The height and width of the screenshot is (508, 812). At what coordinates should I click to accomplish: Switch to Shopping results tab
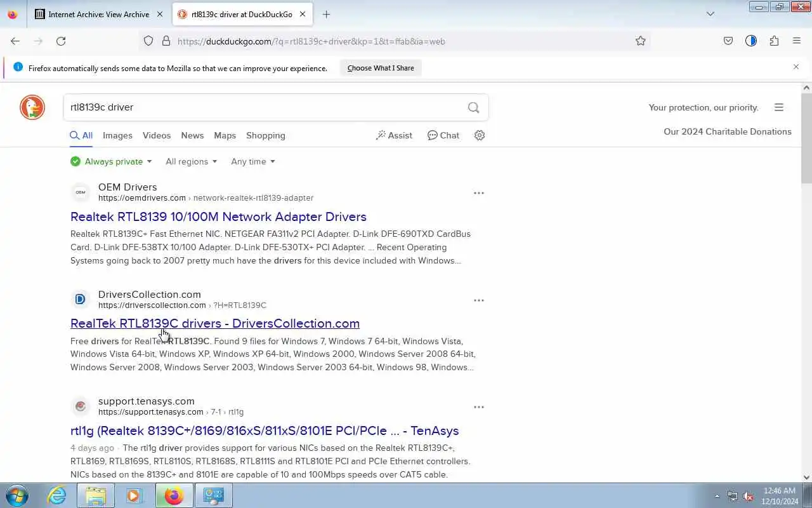tap(266, 135)
